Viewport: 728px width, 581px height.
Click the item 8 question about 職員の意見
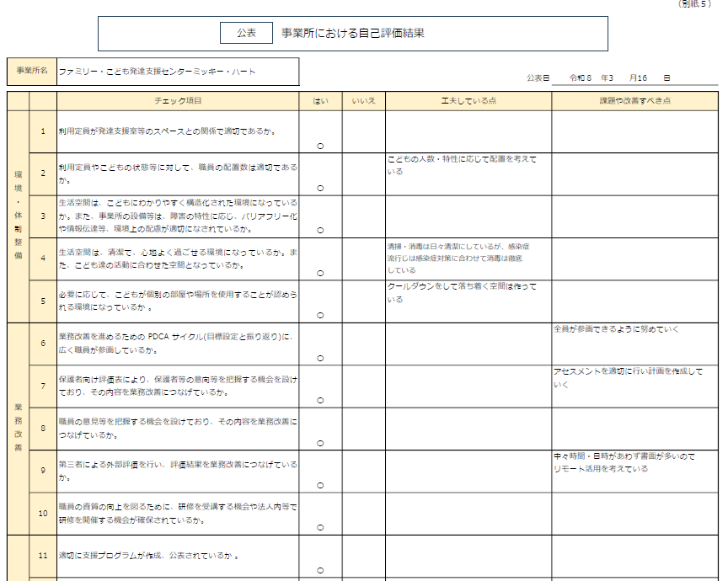[179, 428]
